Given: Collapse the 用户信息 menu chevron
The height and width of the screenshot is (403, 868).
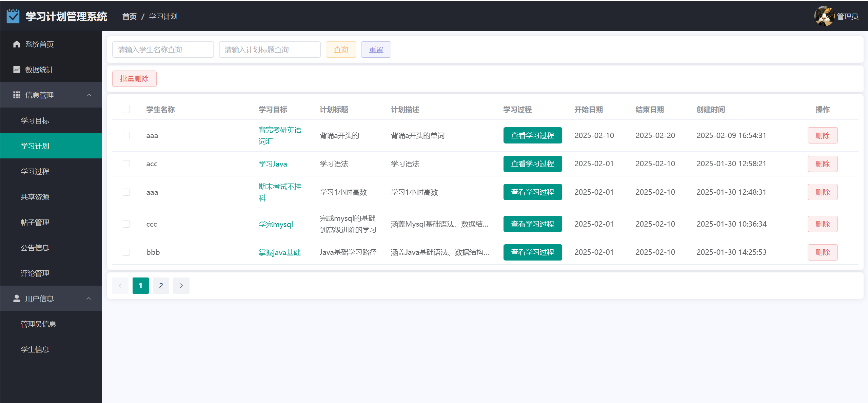Looking at the screenshot, I should 89,299.
